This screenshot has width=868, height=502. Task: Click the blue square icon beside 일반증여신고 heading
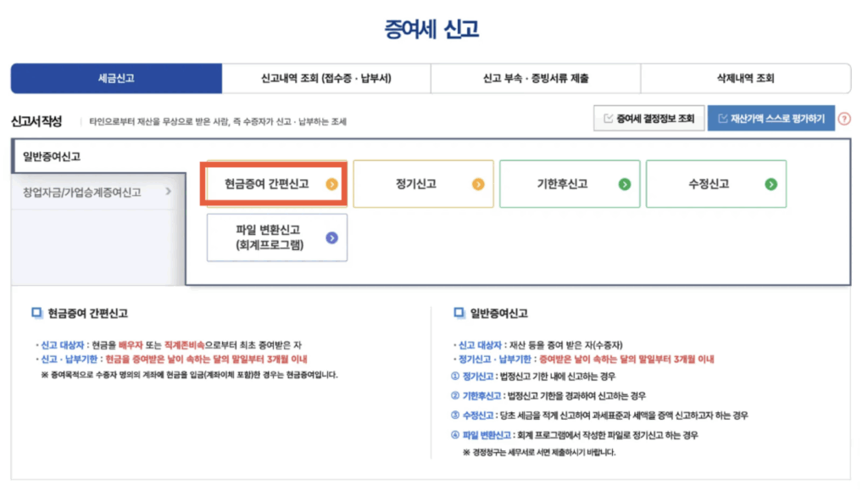(459, 313)
